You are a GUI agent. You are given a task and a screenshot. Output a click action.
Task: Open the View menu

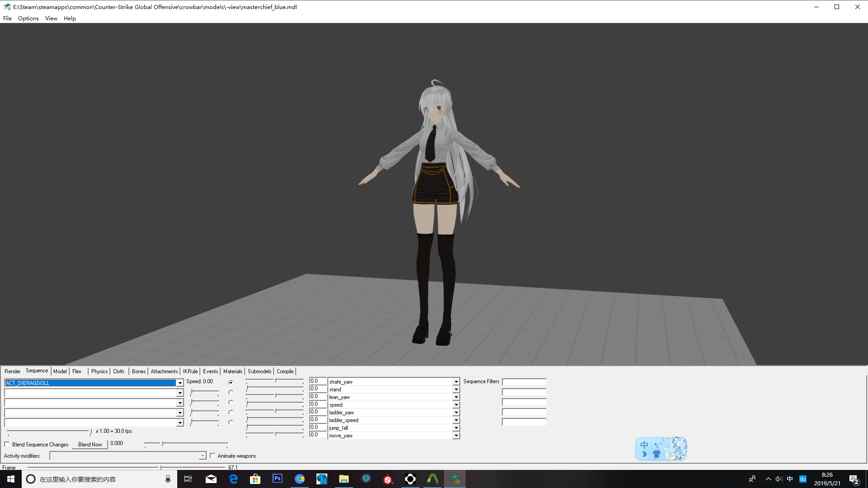51,19
